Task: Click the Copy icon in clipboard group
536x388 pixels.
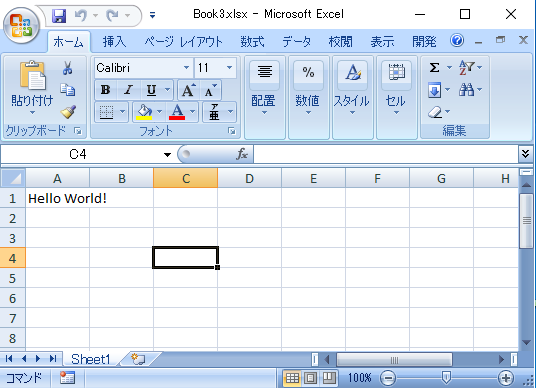Action: [x=68, y=90]
